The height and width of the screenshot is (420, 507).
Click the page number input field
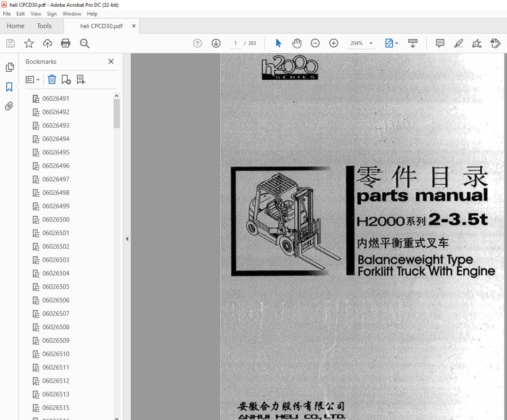(x=235, y=43)
